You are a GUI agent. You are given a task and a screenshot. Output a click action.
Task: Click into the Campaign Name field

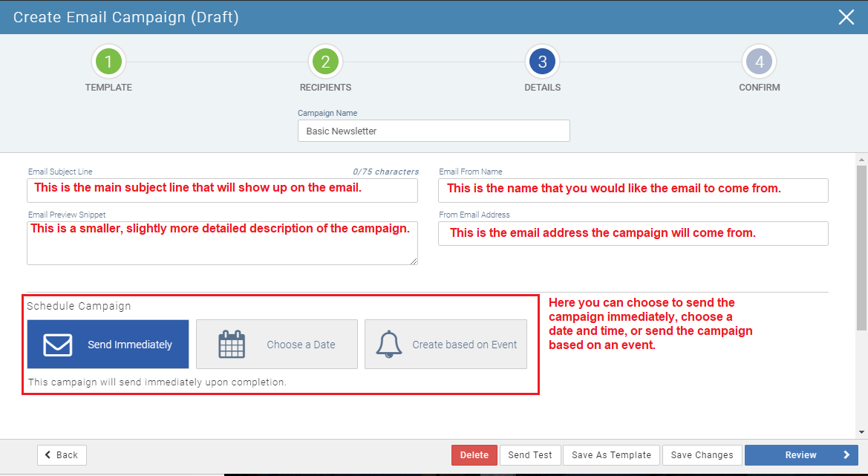(x=434, y=131)
